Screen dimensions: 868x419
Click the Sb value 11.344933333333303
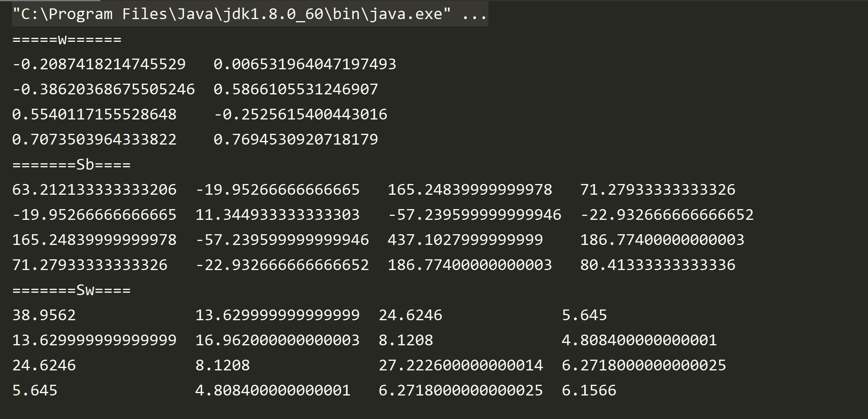click(x=277, y=215)
